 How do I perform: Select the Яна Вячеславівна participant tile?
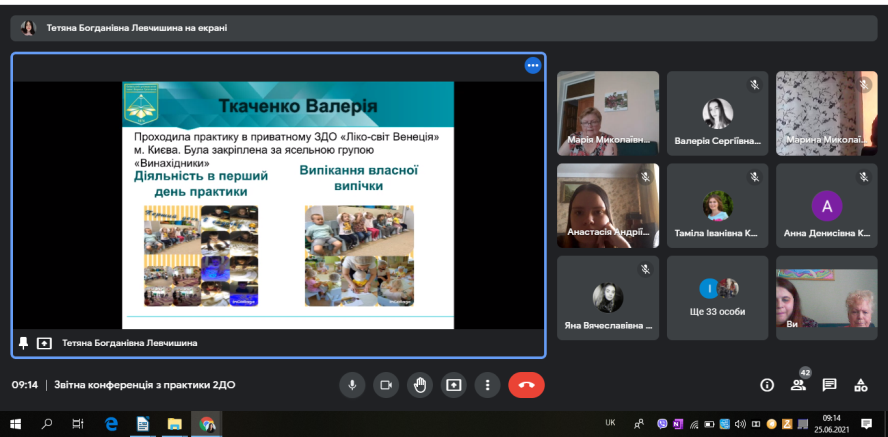click(608, 297)
